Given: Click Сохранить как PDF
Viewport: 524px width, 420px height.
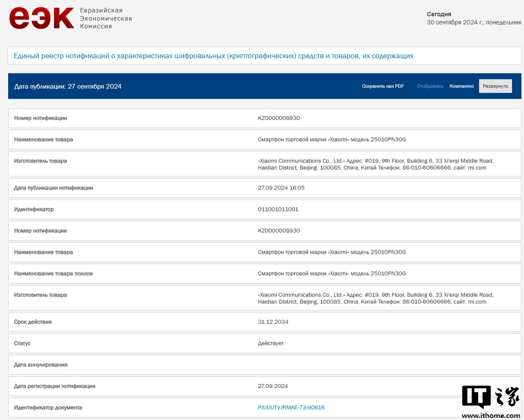Looking at the screenshot, I should tap(383, 86).
